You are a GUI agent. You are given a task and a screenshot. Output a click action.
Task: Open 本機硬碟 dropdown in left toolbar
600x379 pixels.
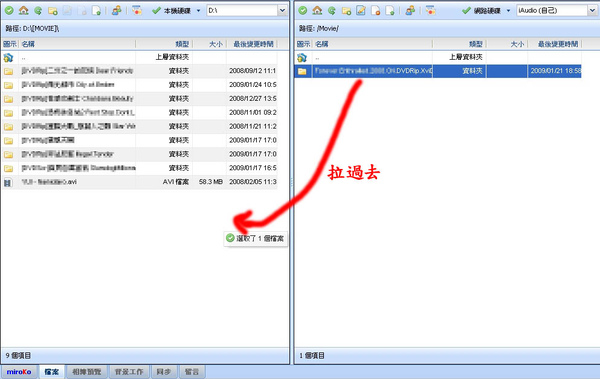[198, 11]
